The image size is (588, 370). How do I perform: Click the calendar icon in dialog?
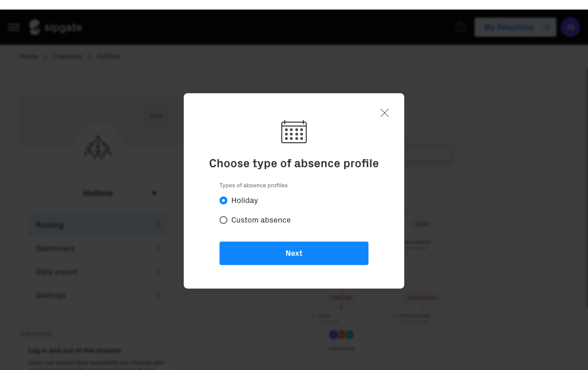pos(294,132)
